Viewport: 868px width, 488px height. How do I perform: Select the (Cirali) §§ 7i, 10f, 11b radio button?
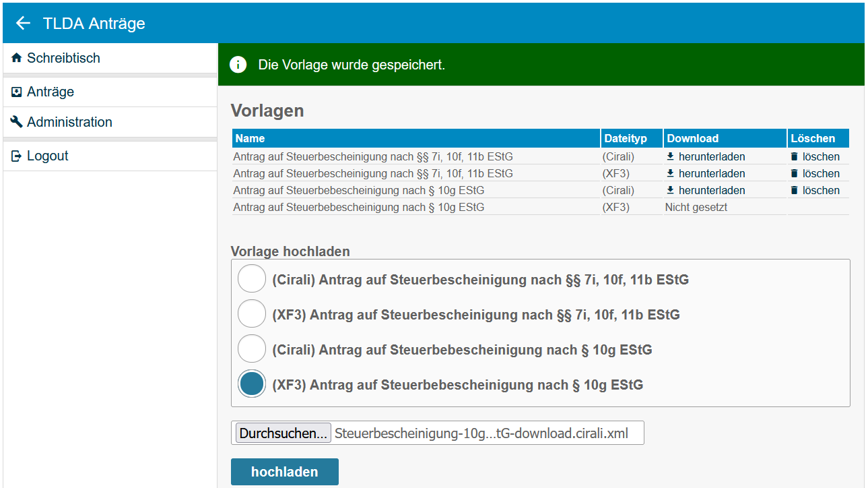[251, 278]
